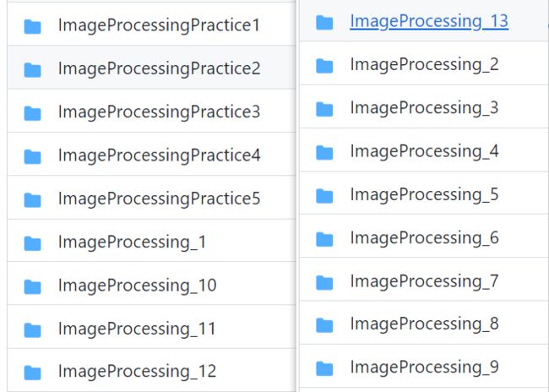549x392 pixels.
Task: Open the ImageProcessing_2 folder
Action: click(424, 65)
